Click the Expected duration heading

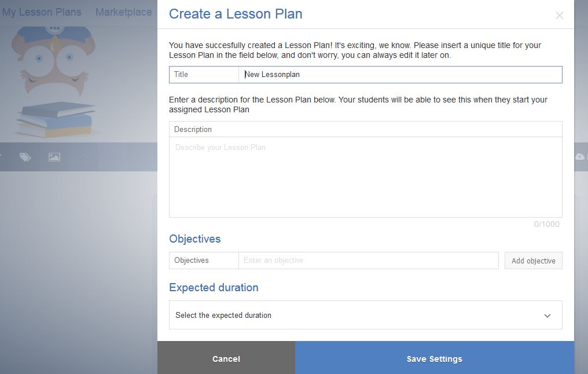pos(214,288)
